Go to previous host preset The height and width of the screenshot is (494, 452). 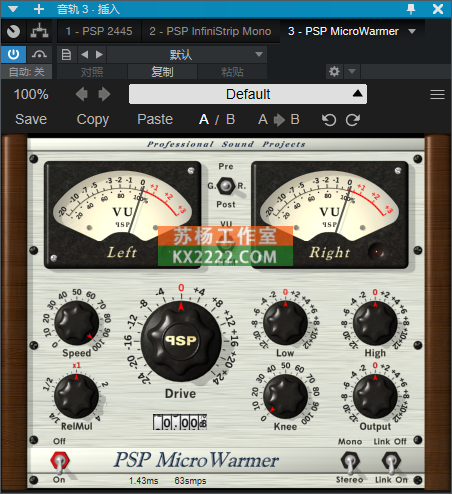click(85, 54)
